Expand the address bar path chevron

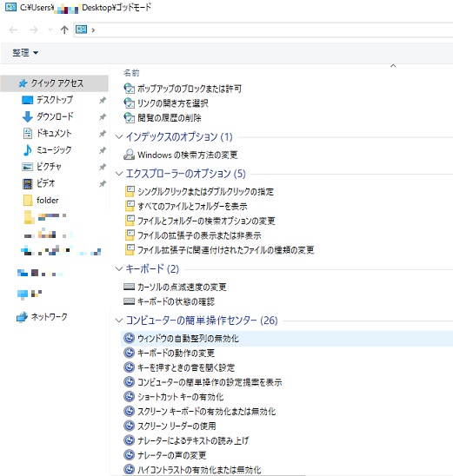tap(93, 30)
